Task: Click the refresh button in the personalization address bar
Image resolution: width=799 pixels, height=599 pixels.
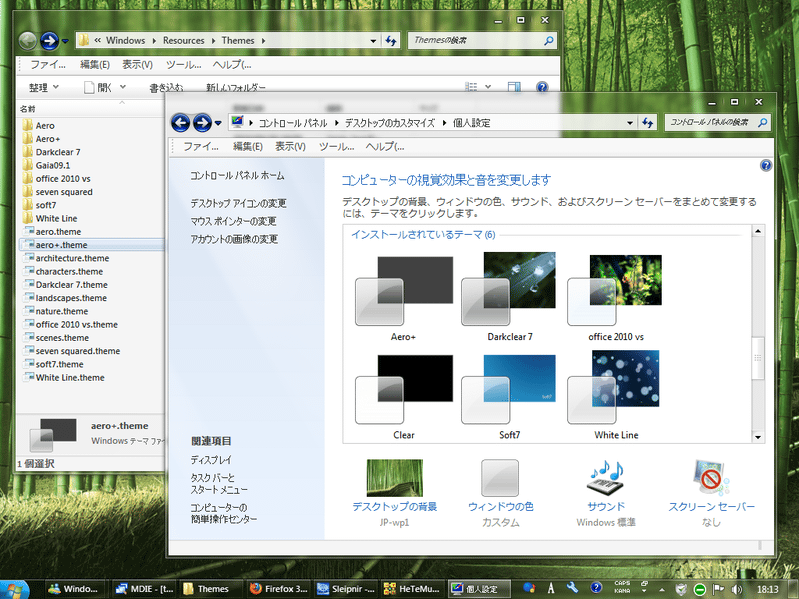Action: 648,123
